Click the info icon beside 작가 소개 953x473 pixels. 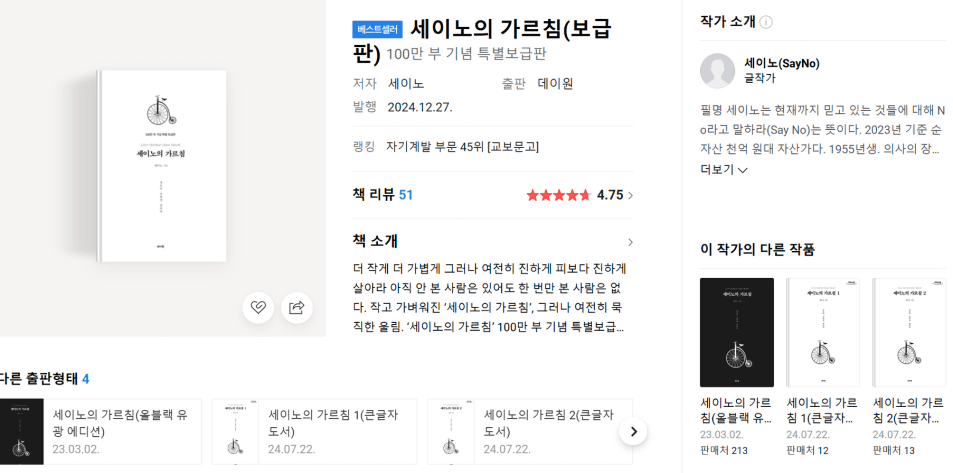coord(766,22)
